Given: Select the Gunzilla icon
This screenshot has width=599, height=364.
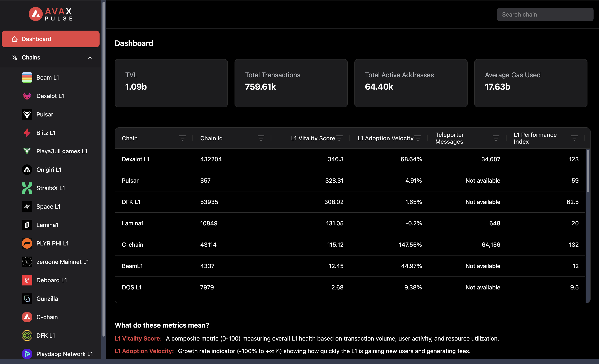Looking at the screenshot, I should pos(27,299).
